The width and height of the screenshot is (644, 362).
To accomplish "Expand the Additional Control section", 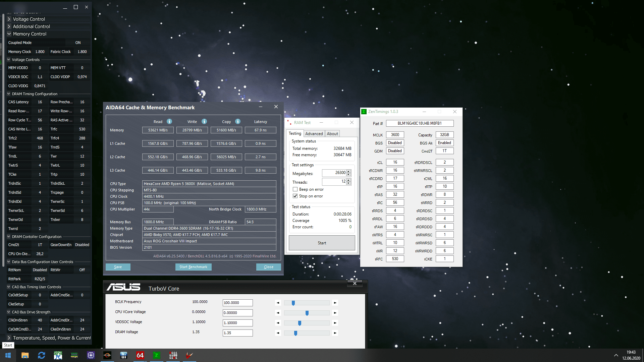I will [x=9, y=26].
